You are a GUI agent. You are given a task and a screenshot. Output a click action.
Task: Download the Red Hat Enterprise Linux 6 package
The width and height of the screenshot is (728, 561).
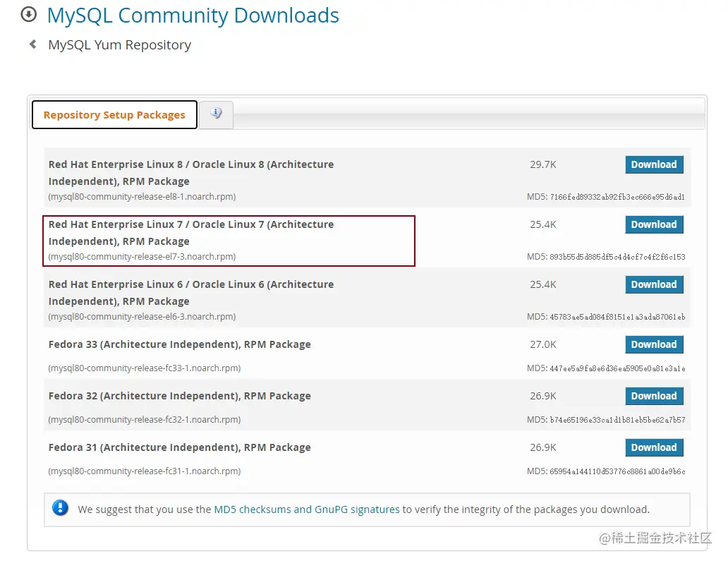tap(654, 284)
